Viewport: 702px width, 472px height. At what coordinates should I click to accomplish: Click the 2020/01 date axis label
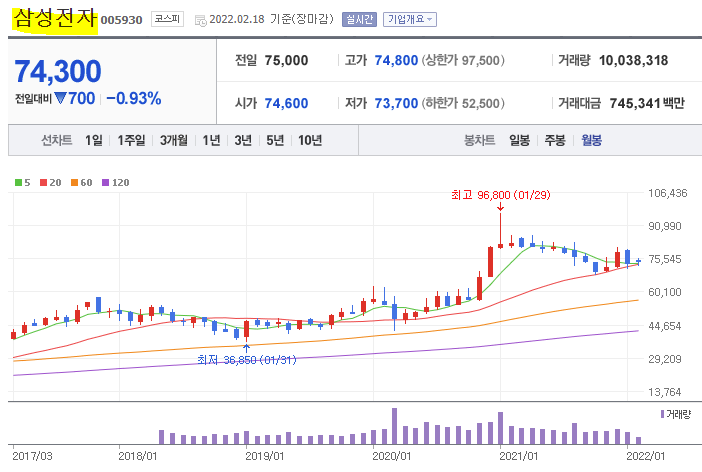click(391, 456)
